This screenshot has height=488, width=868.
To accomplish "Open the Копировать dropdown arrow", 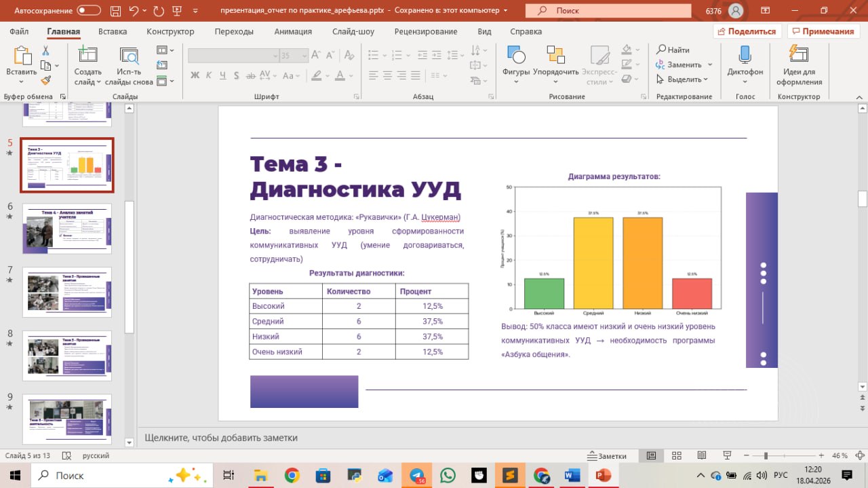I will tap(57, 66).
